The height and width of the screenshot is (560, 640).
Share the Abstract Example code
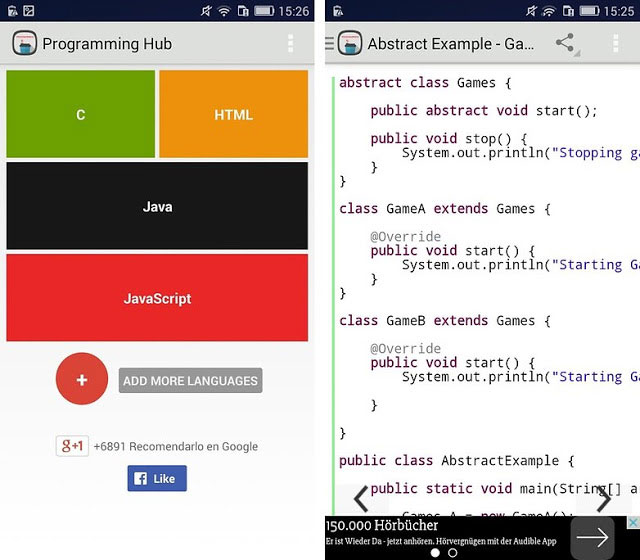[565, 43]
